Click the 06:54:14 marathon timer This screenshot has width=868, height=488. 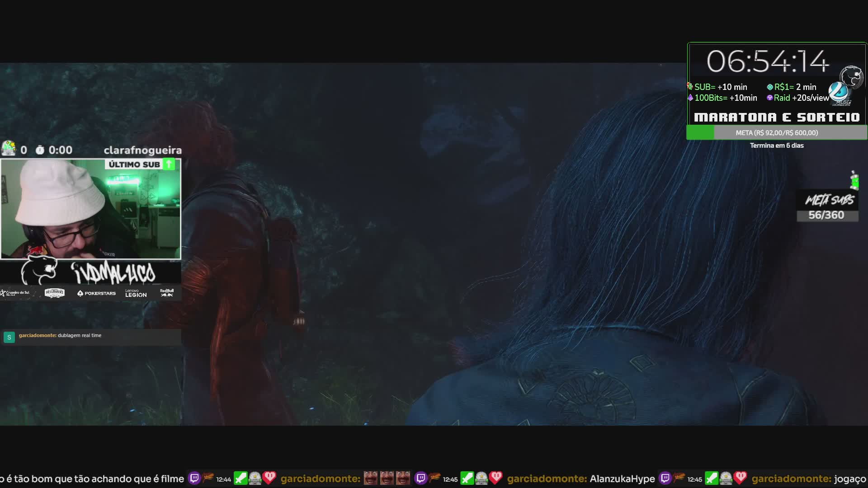coord(768,61)
